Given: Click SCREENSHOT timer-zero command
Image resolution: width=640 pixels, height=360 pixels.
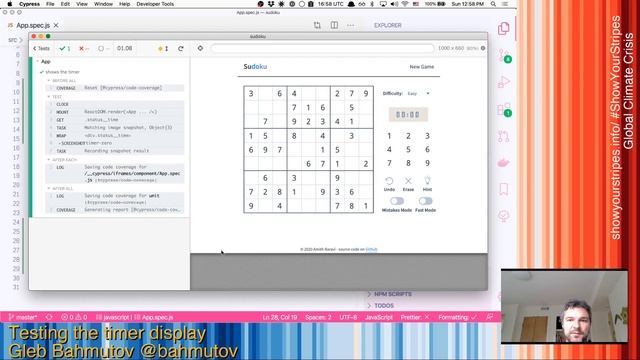Looking at the screenshot, I should coord(115,143).
